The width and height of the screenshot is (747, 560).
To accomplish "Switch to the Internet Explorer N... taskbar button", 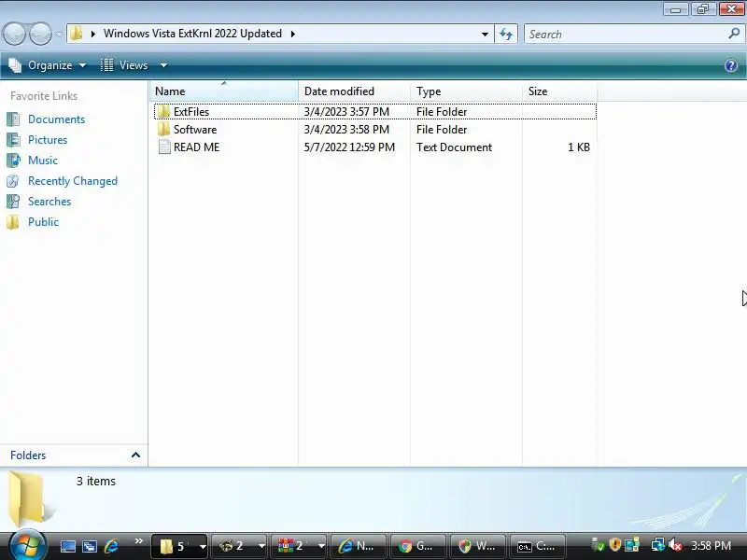I will pyautogui.click(x=359, y=546).
